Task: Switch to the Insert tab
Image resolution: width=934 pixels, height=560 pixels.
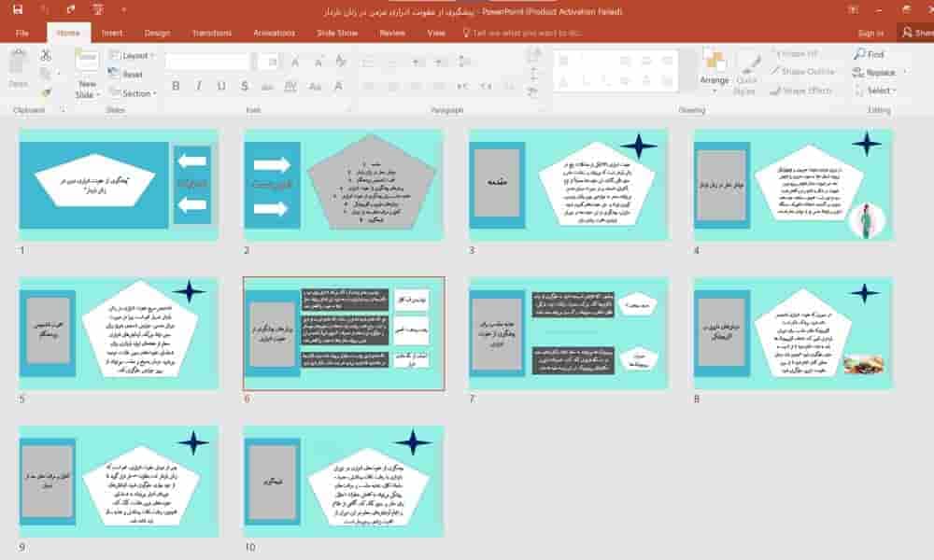Action: point(112,33)
